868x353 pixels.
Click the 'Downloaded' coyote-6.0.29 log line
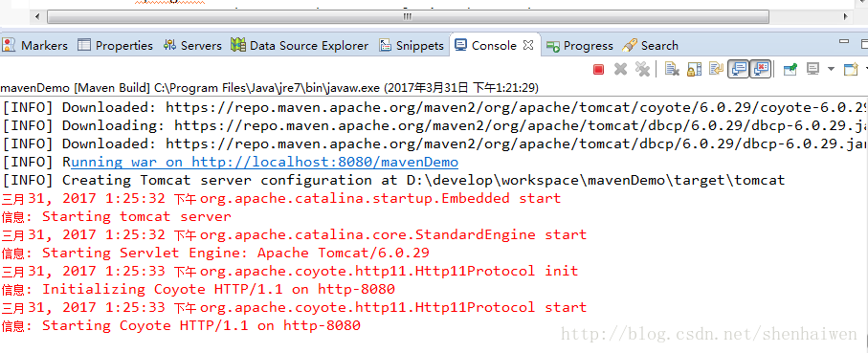(434, 107)
